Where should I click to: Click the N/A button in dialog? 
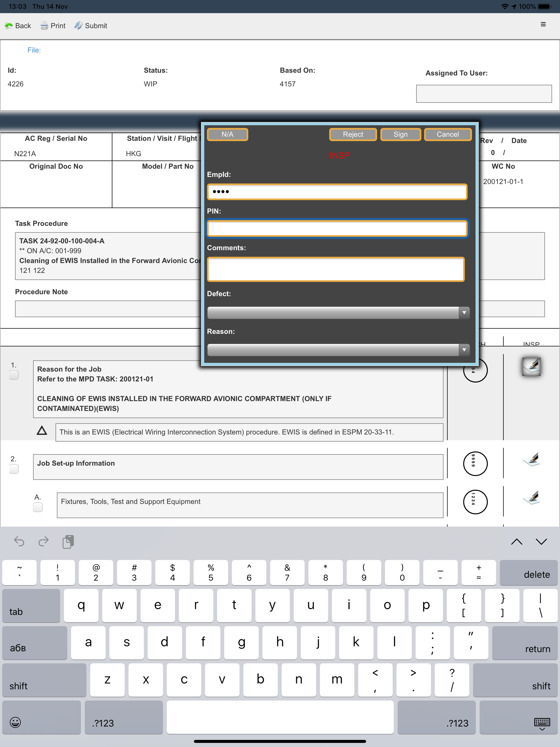coord(227,134)
